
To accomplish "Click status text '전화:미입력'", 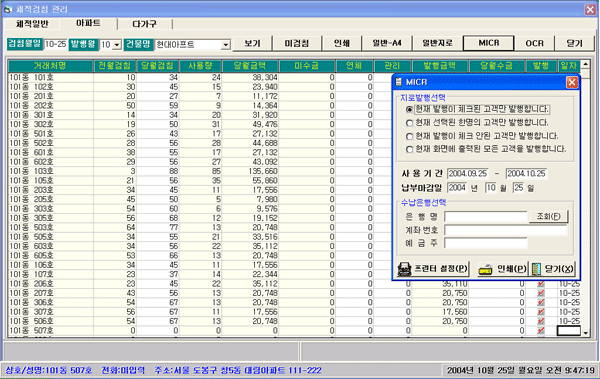I will coord(123,370).
